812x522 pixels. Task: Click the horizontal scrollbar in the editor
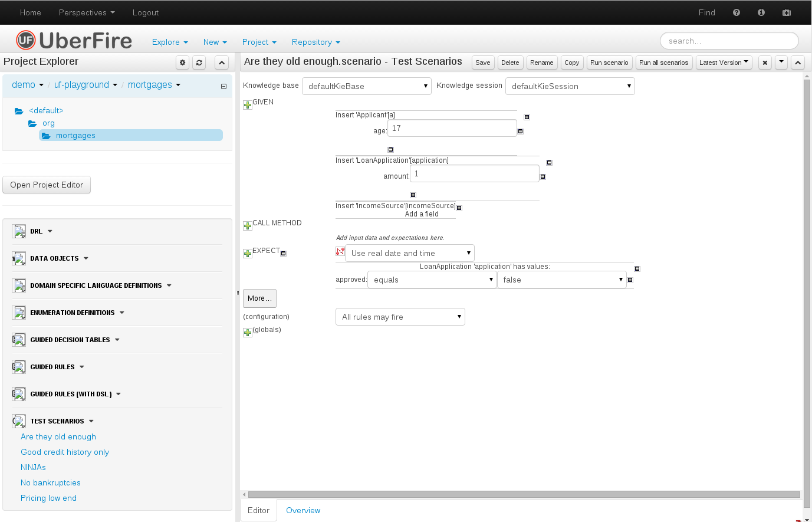click(x=524, y=494)
